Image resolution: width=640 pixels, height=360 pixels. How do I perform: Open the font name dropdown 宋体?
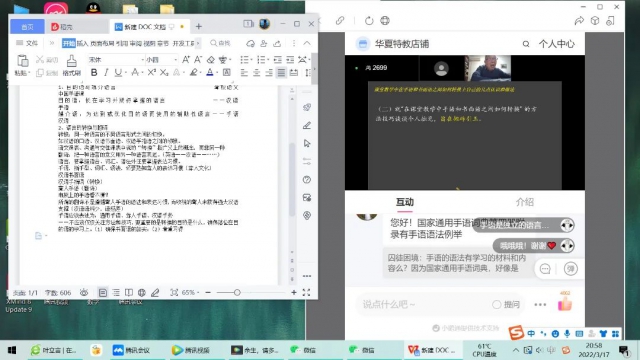[116, 60]
